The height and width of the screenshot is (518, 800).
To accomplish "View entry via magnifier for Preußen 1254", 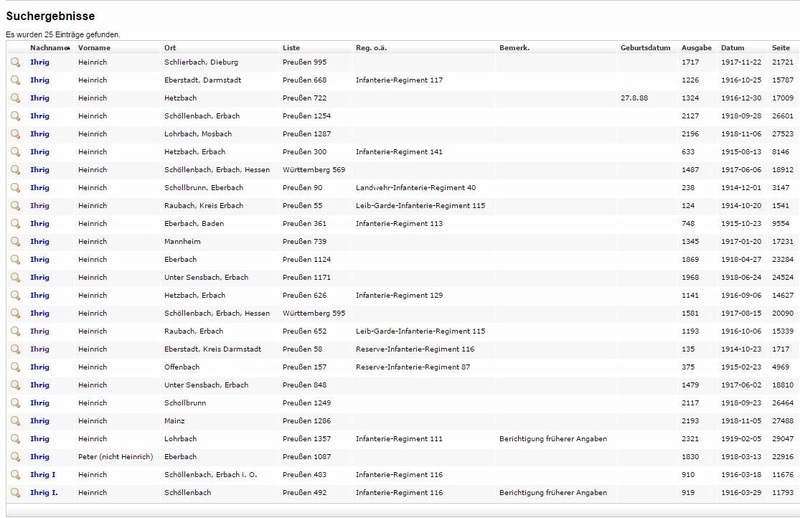I will [x=15, y=116].
